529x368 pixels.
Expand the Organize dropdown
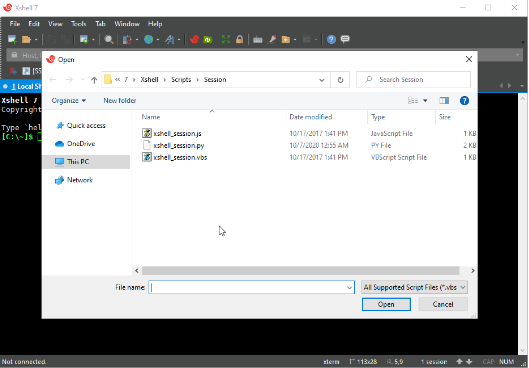(x=69, y=101)
